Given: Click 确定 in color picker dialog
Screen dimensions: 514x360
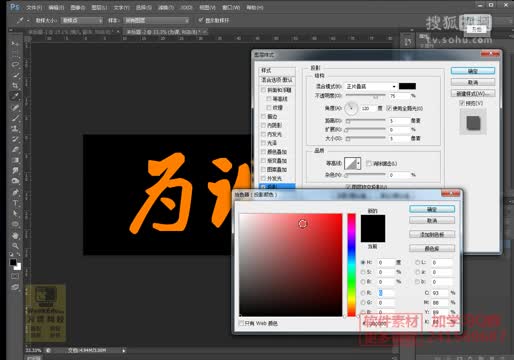Looking at the screenshot, I should (x=432, y=209).
